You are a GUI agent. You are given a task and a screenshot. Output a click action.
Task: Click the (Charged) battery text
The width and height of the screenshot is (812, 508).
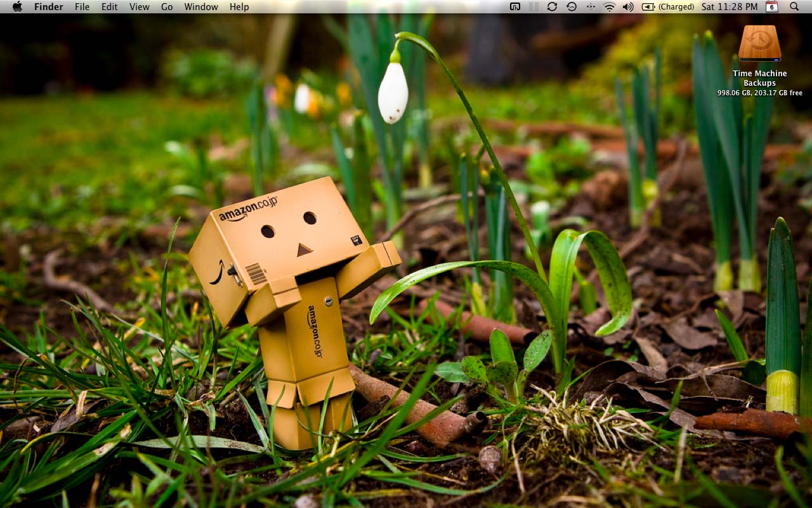(x=676, y=7)
